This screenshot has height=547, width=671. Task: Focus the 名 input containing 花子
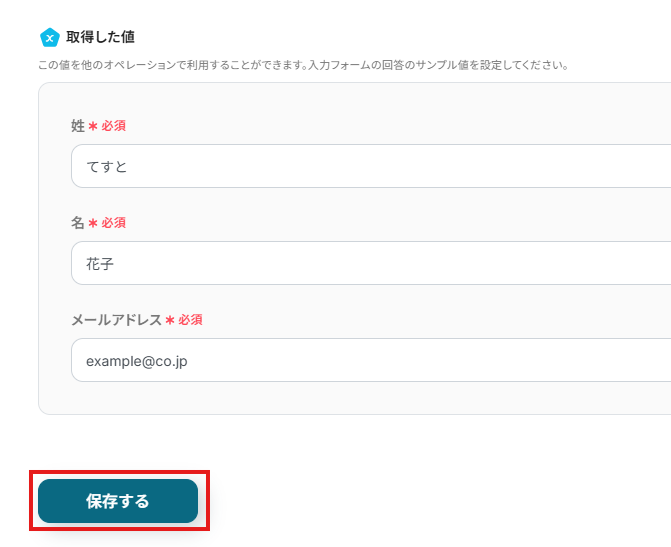tap(370, 263)
